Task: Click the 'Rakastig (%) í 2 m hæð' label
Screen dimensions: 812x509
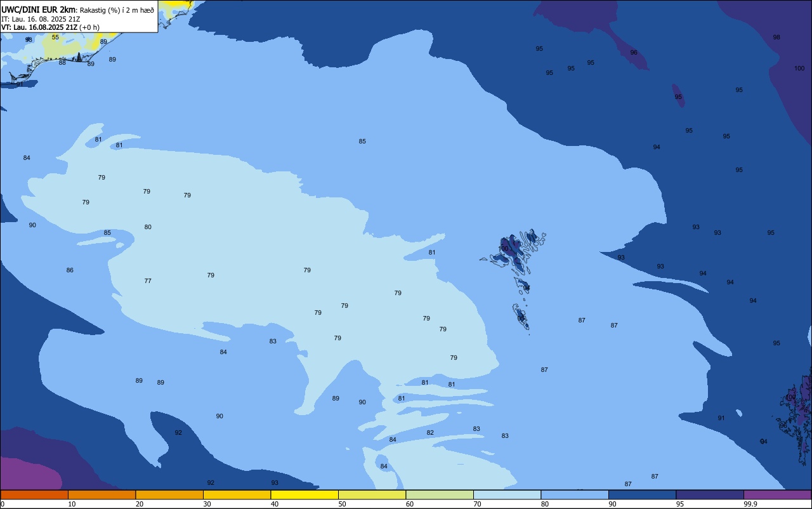Action: tap(117, 10)
